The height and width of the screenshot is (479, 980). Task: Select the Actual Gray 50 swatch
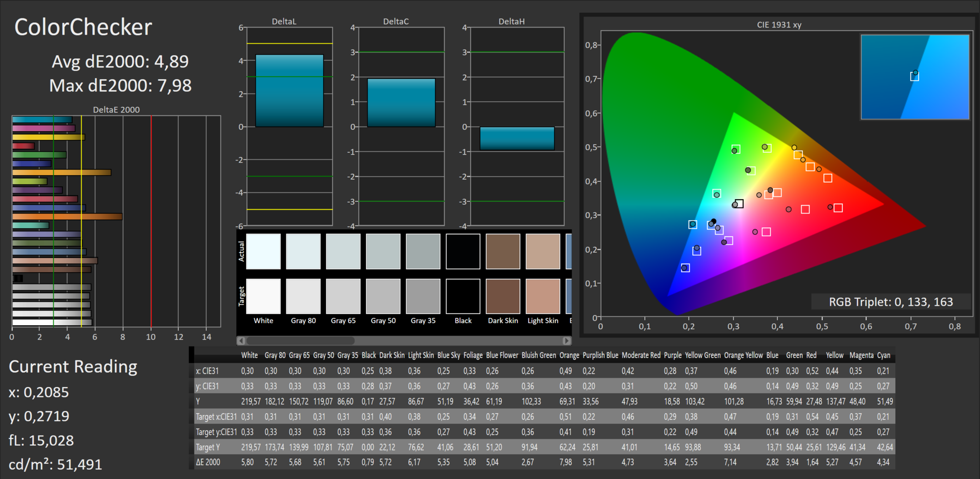coord(383,251)
